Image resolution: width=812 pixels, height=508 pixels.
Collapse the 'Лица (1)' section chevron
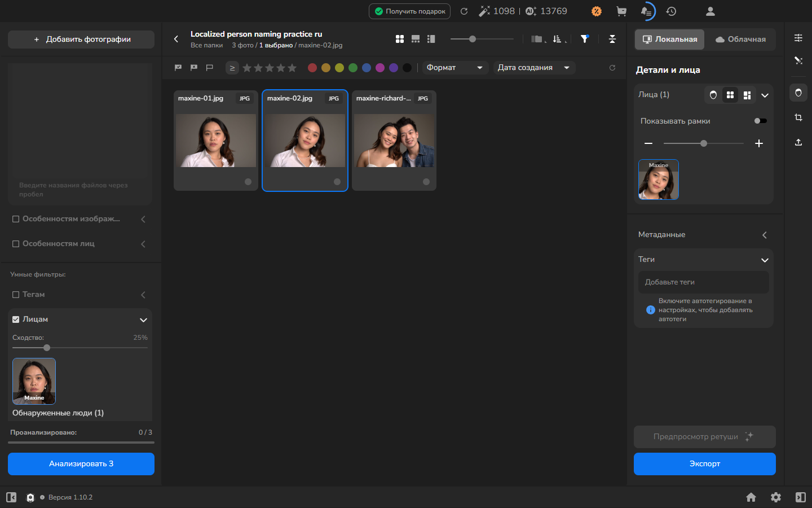click(765, 95)
